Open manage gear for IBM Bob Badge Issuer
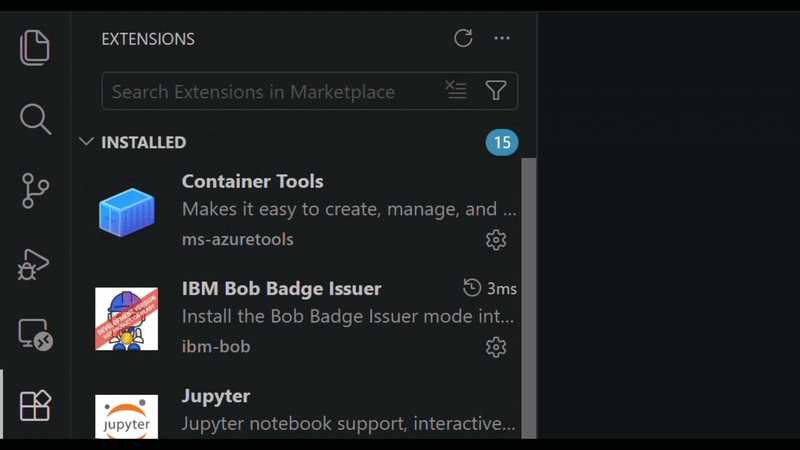The width and height of the screenshot is (800, 450). pyautogui.click(x=496, y=347)
